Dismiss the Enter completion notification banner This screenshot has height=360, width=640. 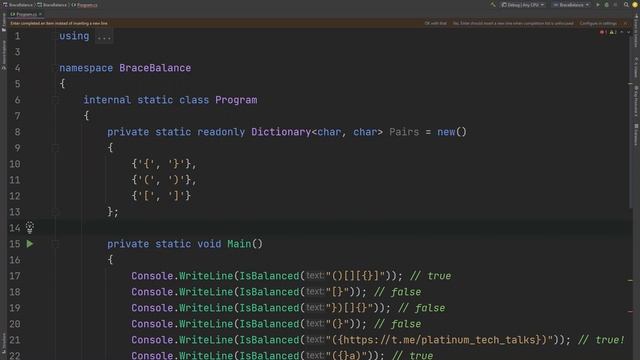click(x=625, y=23)
